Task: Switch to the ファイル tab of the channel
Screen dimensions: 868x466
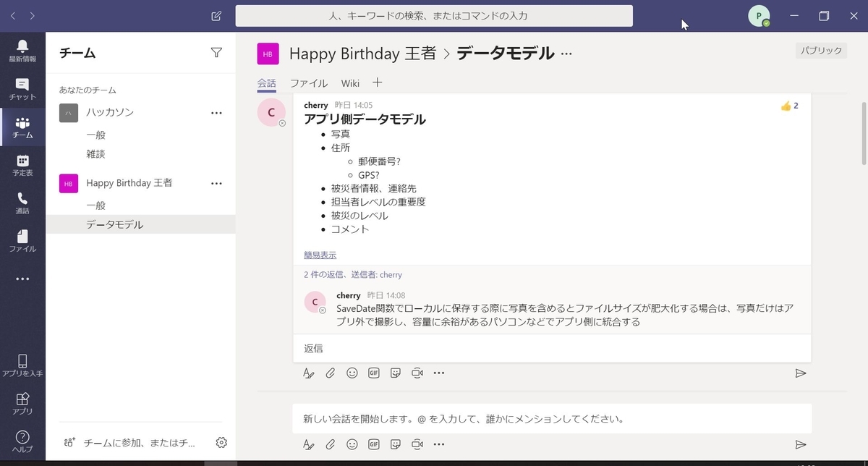Action: pyautogui.click(x=309, y=82)
